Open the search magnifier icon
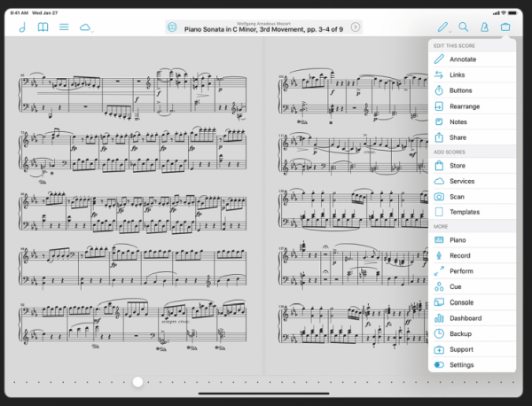The height and width of the screenshot is (406, 532). (464, 27)
